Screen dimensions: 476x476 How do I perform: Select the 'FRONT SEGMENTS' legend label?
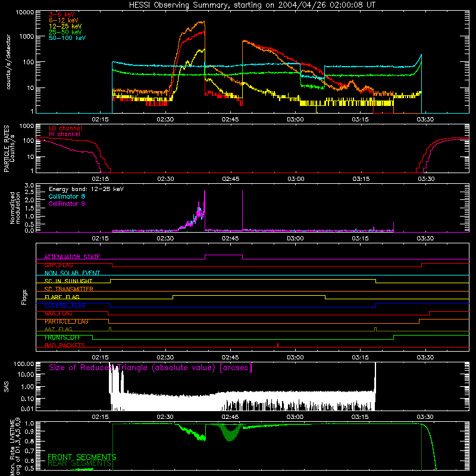[x=82, y=457]
